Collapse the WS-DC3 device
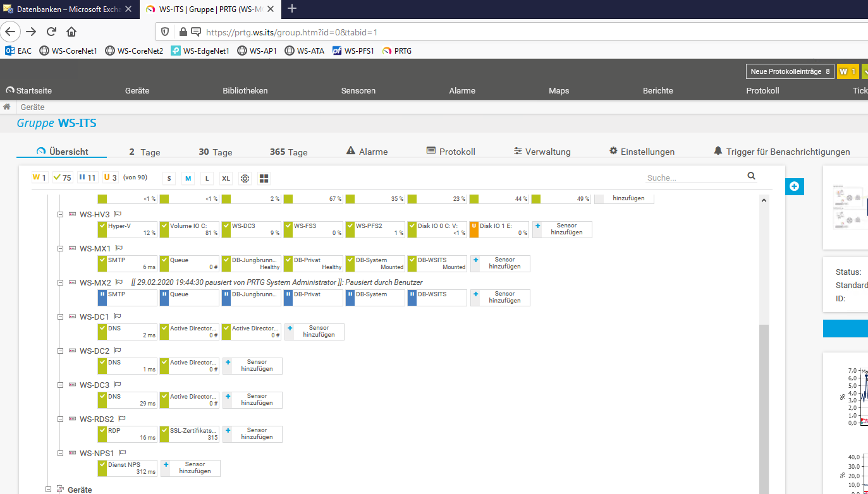The width and height of the screenshot is (868, 494). click(60, 385)
